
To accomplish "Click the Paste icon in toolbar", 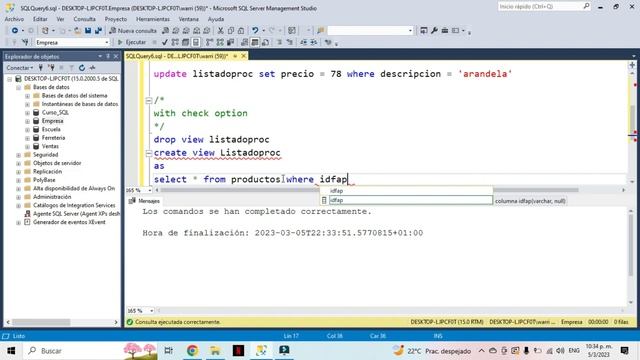I will click(x=241, y=31).
